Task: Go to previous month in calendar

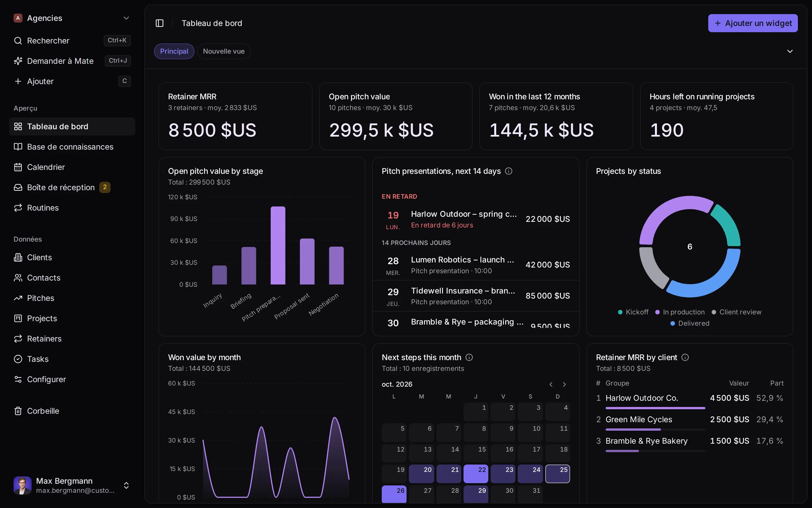Action: click(x=551, y=384)
